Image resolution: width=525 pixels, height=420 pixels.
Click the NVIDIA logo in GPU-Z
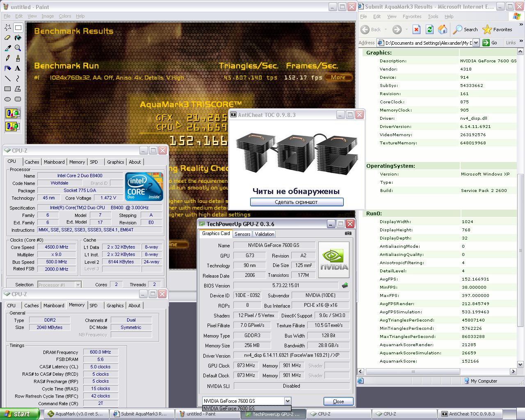[334, 260]
